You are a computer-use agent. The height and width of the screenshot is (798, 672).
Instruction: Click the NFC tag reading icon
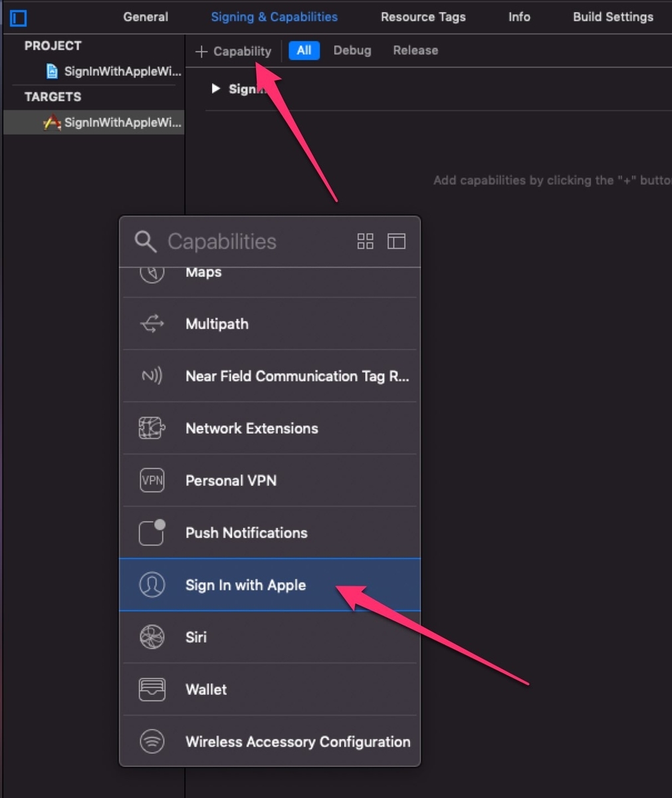click(x=152, y=376)
